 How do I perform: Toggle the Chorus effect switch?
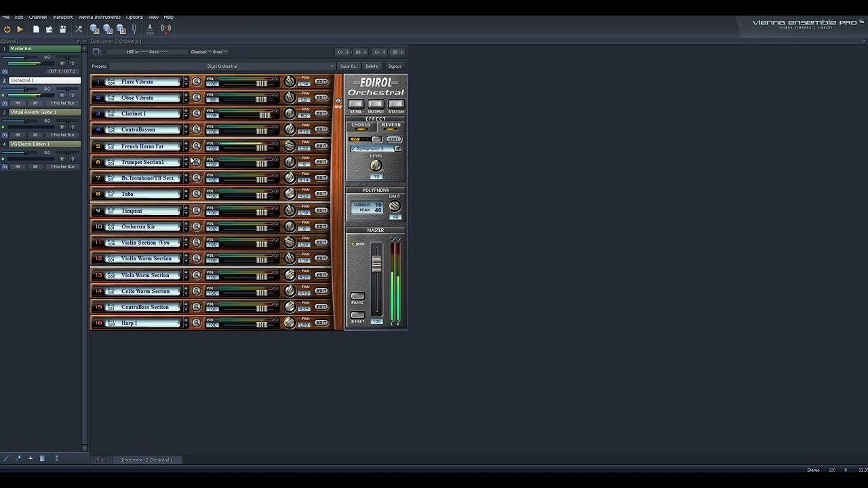click(361, 129)
